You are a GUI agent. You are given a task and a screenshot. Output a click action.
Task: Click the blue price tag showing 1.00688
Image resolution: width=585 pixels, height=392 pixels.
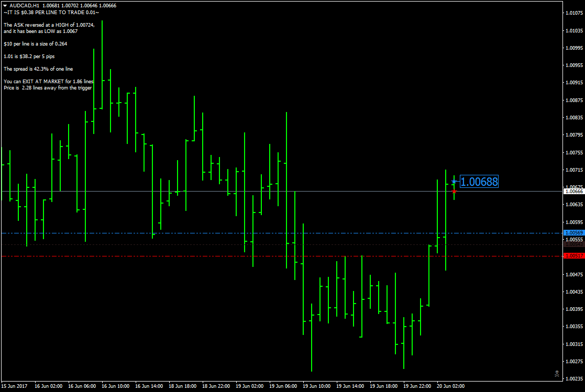click(478, 182)
